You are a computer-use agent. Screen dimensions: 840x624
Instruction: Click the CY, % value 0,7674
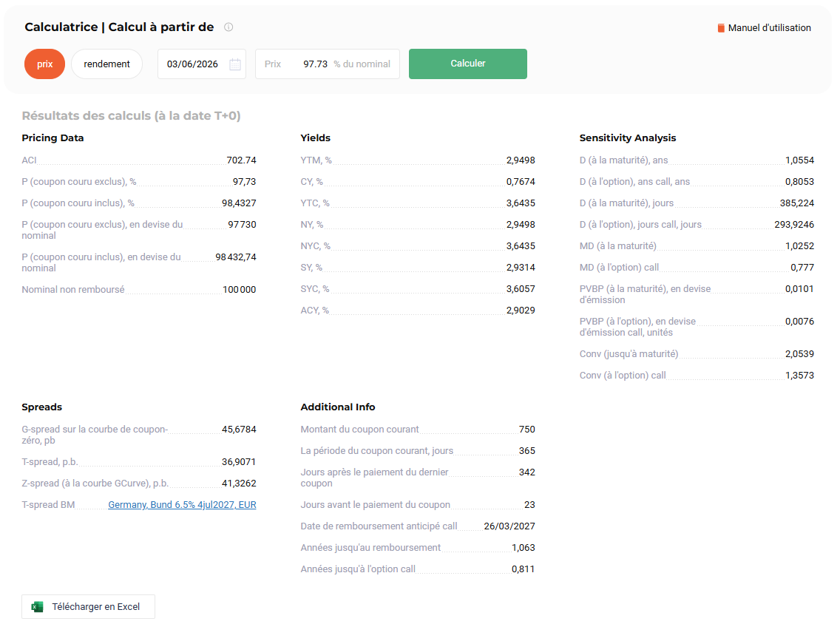521,182
